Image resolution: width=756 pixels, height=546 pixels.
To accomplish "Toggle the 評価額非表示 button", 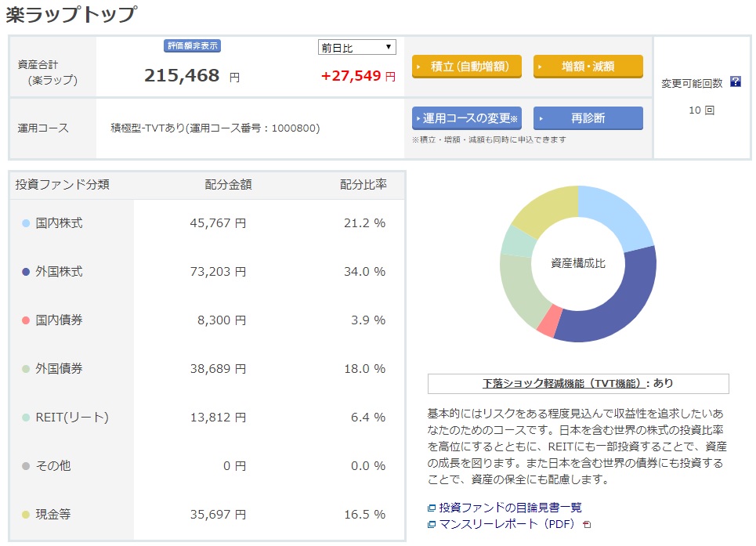I will [x=193, y=45].
